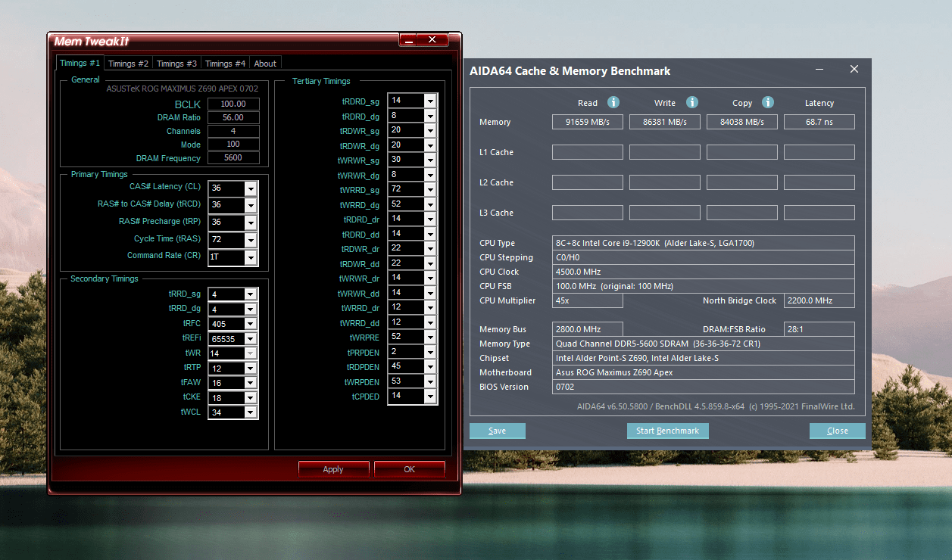This screenshot has width=952, height=560.
Task: Click the Write info icon in AIDA64
Action: coord(691,102)
